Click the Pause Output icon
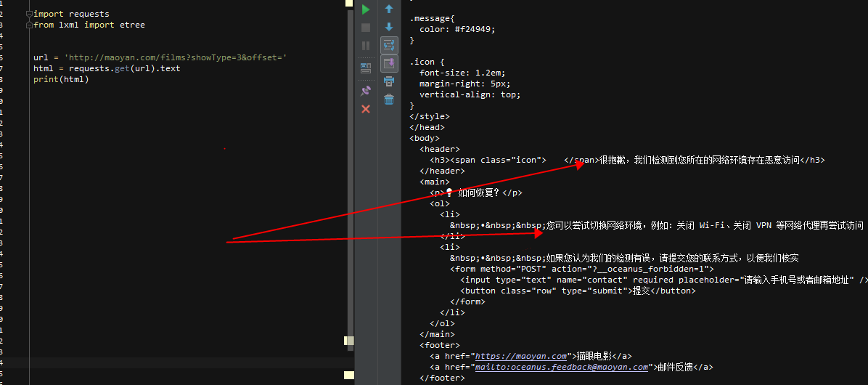This screenshot has height=385, width=868. point(365,46)
